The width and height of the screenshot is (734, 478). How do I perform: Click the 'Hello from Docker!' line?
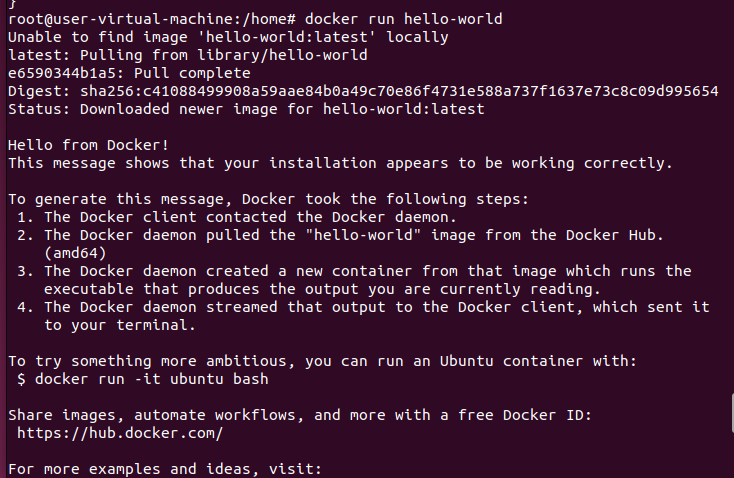88,145
